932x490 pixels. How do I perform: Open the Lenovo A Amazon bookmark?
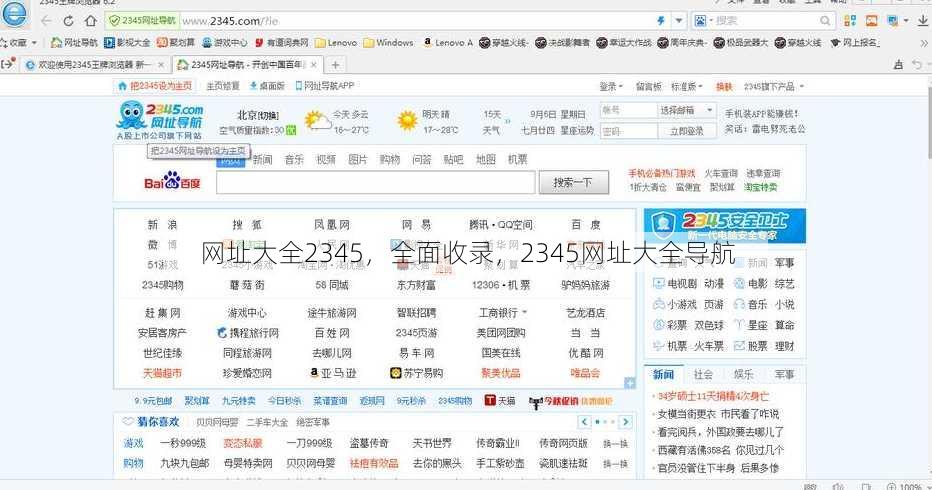448,43
